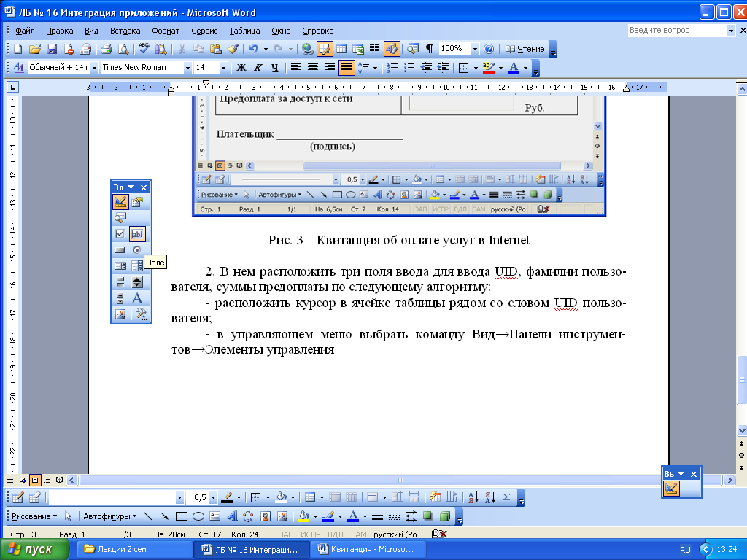Align text right
The image size is (747, 560).
(329, 68)
